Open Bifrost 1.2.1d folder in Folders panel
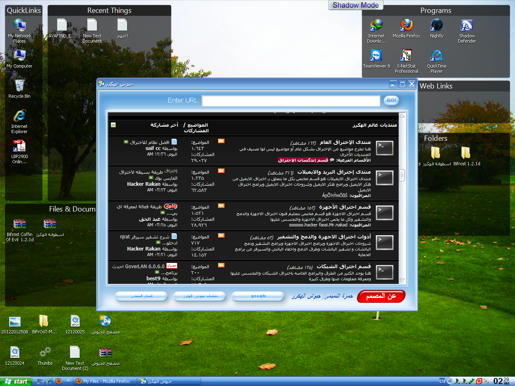The image size is (515, 386). pyautogui.click(x=466, y=157)
